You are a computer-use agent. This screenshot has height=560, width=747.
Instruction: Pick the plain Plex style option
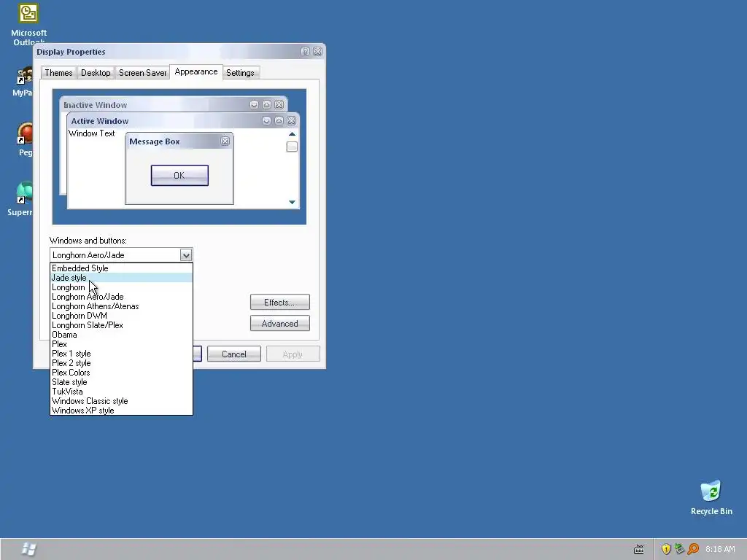click(121, 344)
